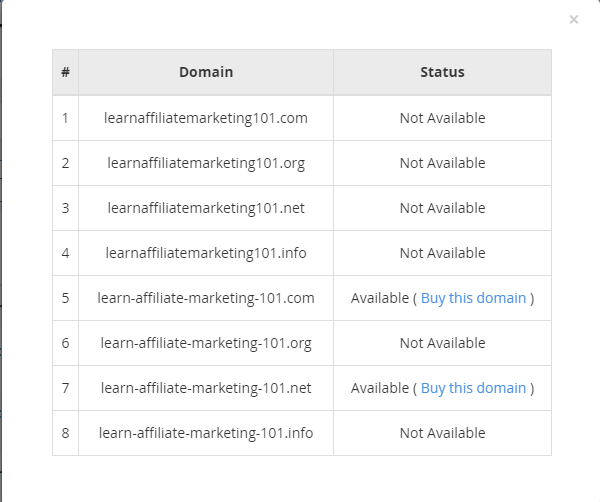Viewport: 600px width, 502px height.
Task: Select learnaffiliatemarketing101.info domain cell
Action: click(206, 253)
